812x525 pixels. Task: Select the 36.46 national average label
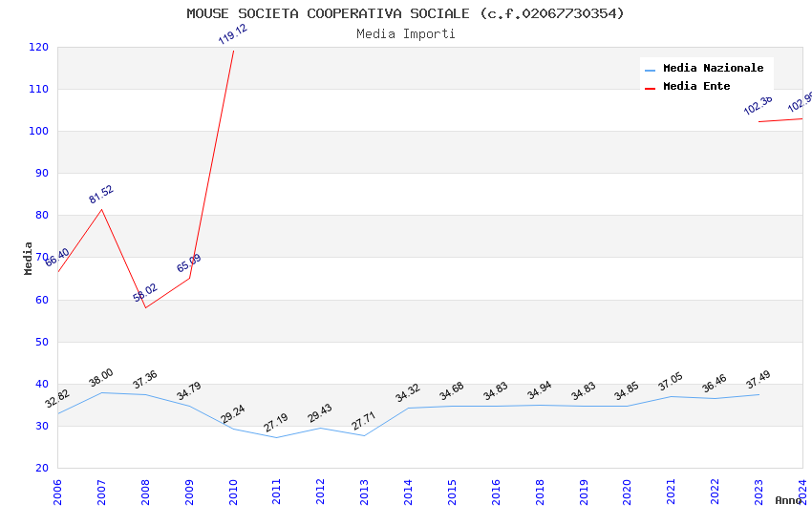pyautogui.click(x=715, y=384)
